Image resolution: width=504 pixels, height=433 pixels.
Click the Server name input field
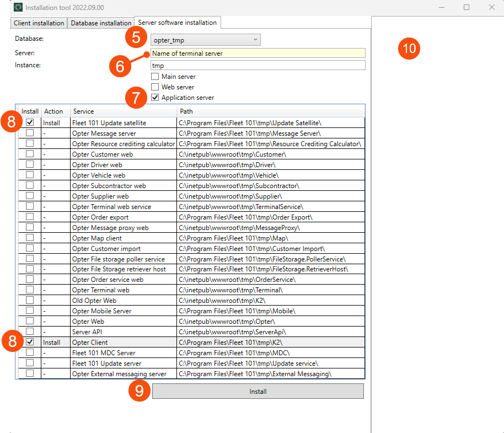[x=258, y=54]
